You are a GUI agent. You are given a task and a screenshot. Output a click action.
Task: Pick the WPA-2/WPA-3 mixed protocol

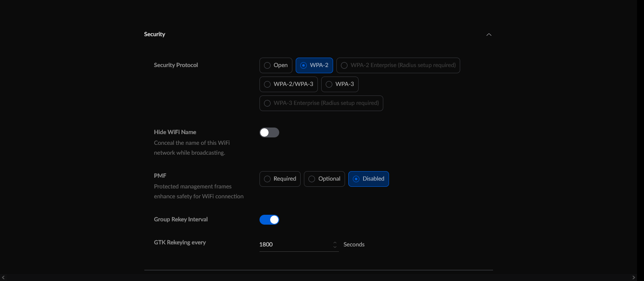click(x=288, y=84)
